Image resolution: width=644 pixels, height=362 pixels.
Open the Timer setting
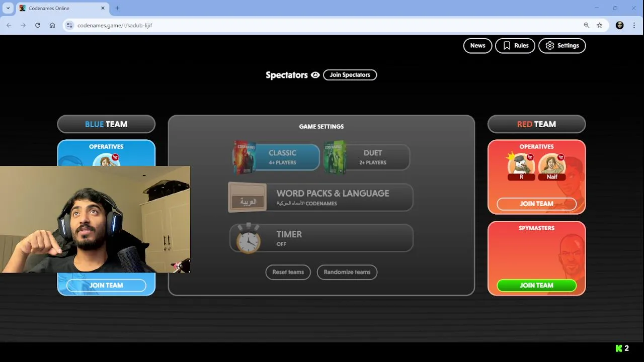(x=321, y=238)
